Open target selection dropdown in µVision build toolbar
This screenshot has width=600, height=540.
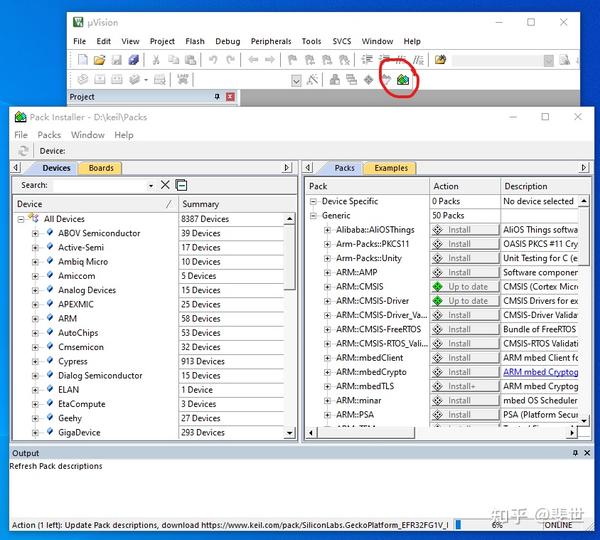pyautogui.click(x=296, y=80)
